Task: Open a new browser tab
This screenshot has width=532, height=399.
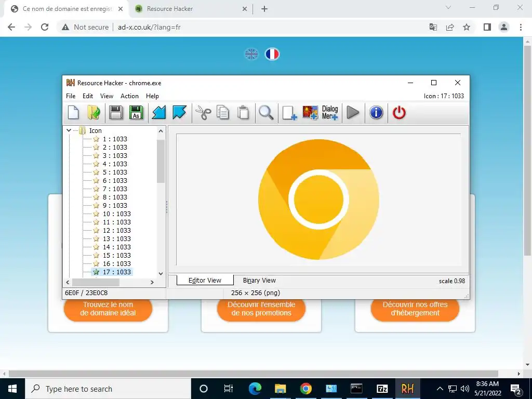Action: coord(264,9)
